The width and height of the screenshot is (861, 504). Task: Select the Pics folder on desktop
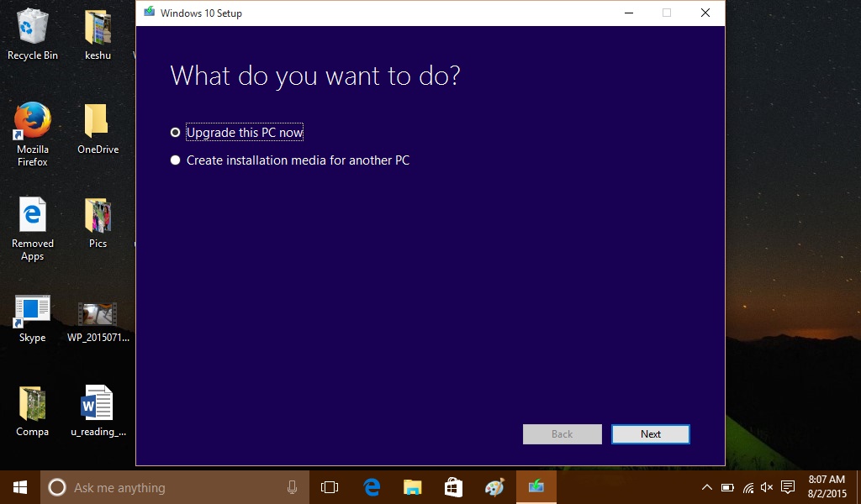click(x=98, y=223)
